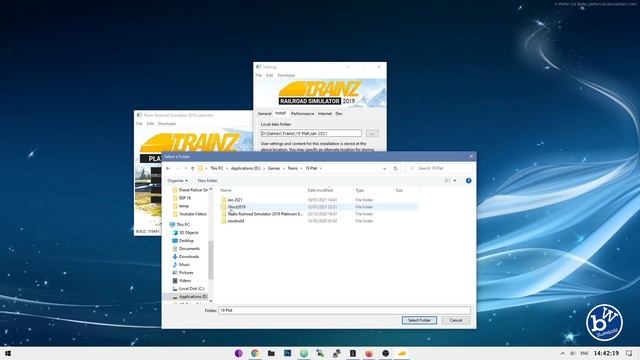The height and width of the screenshot is (360, 640).
Task: Switch to General tab in Settings window
Action: (x=264, y=113)
